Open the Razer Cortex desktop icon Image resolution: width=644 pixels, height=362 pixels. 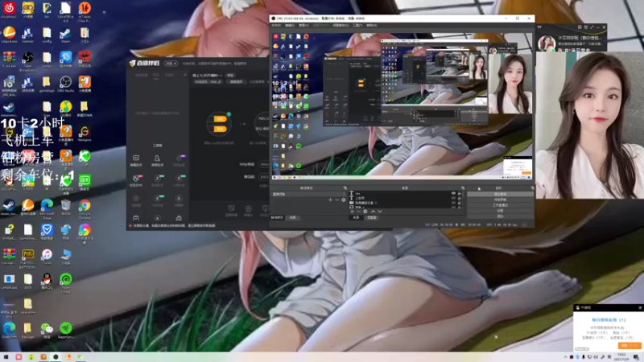(66, 279)
